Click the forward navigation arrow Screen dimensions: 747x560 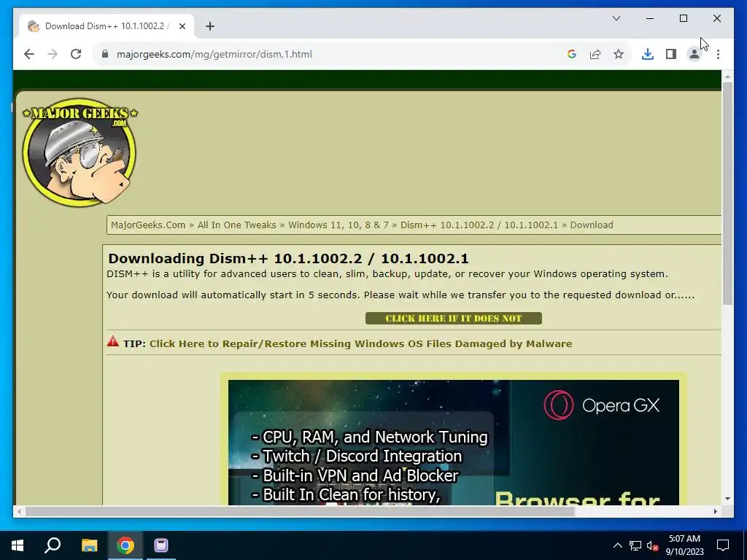point(53,54)
